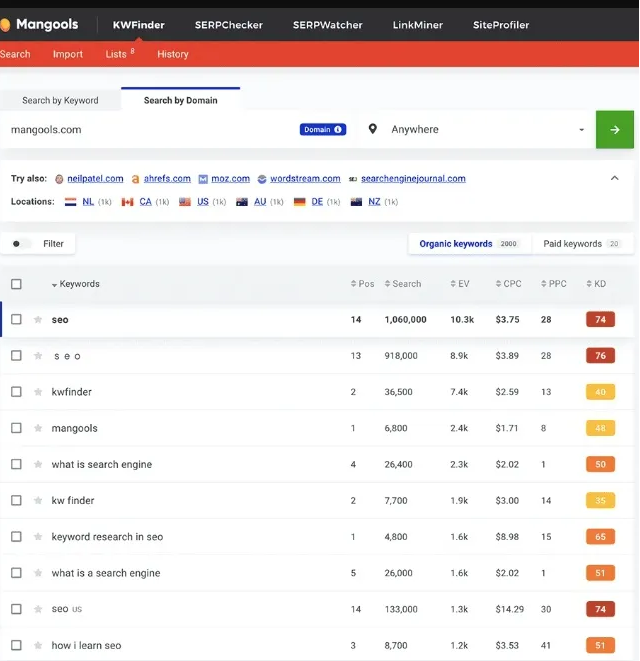The image size is (640, 661).
Task: Select the Organic keywords tab
Action: tap(470, 244)
